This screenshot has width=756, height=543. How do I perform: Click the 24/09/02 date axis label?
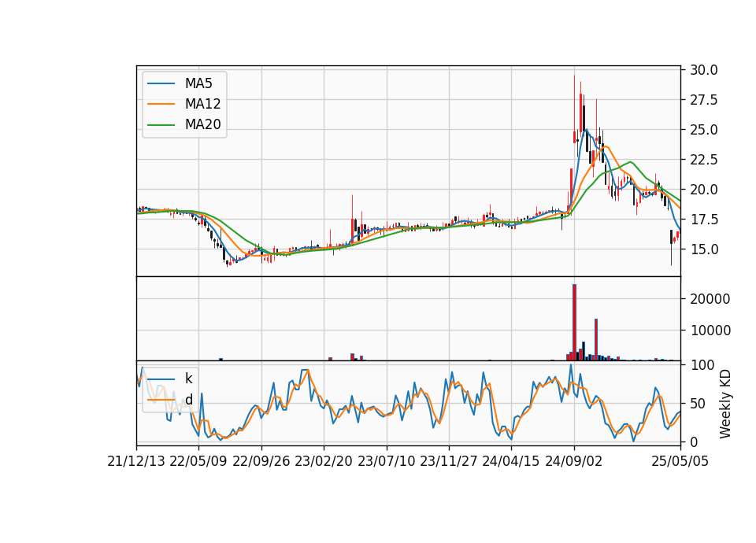click(574, 461)
